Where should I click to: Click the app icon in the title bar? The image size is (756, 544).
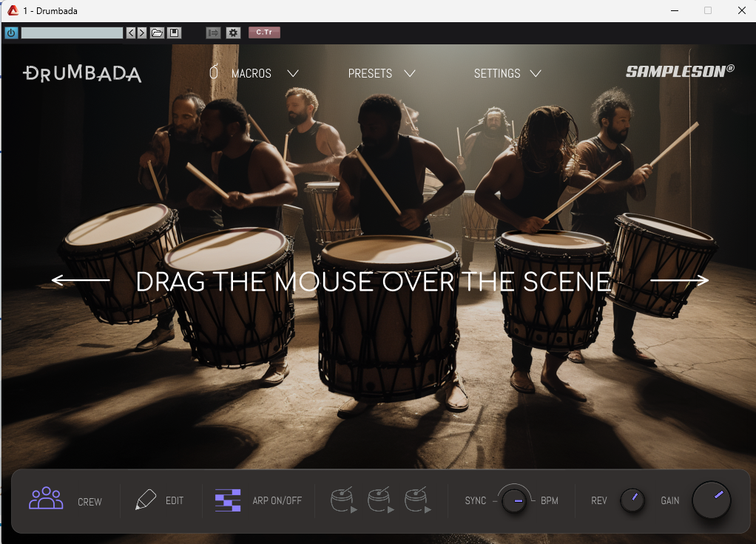pyautogui.click(x=13, y=10)
